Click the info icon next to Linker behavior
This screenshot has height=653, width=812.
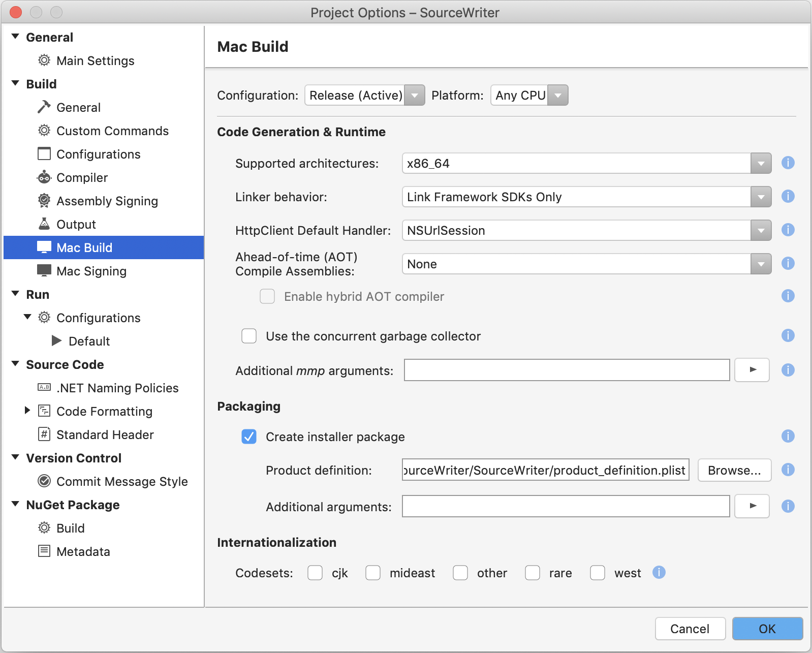[788, 197]
